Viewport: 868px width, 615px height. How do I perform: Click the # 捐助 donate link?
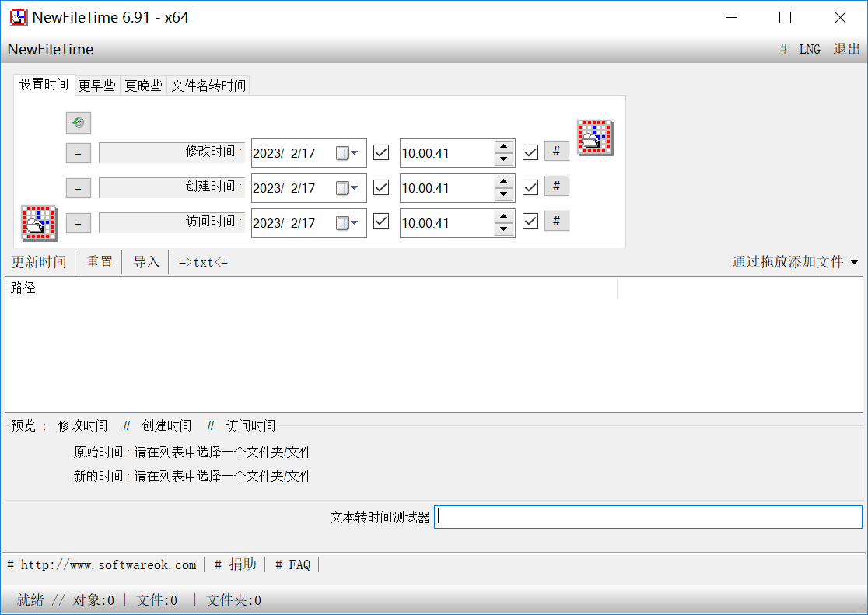coord(235,564)
